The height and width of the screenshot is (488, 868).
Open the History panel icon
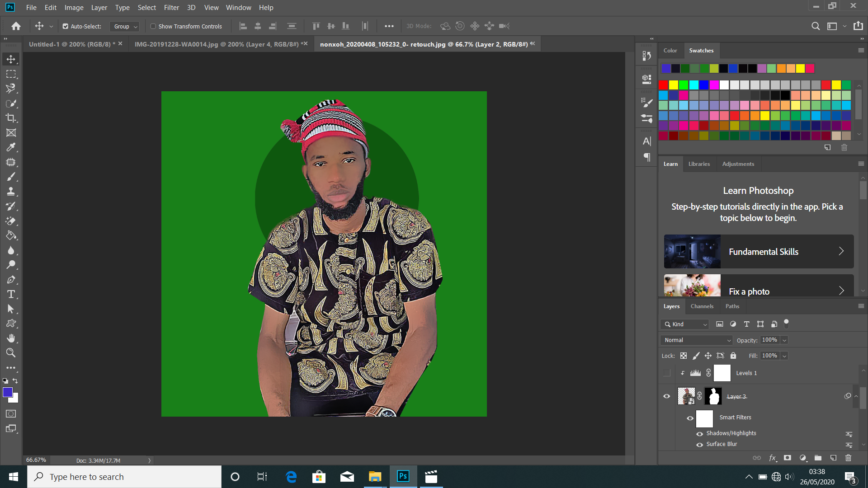coord(646,56)
